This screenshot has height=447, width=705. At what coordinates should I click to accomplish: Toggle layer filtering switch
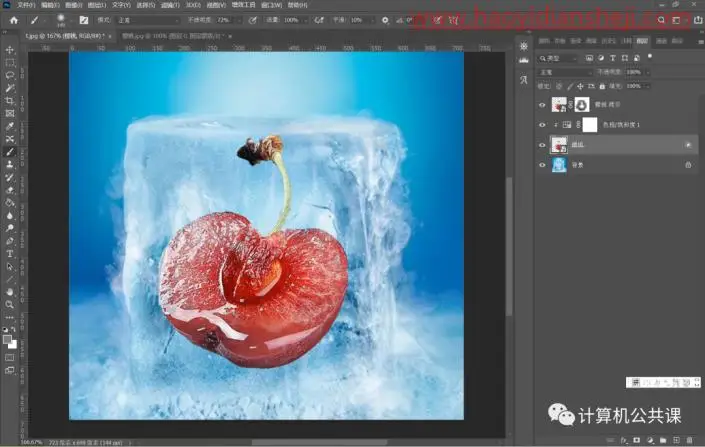(650, 57)
